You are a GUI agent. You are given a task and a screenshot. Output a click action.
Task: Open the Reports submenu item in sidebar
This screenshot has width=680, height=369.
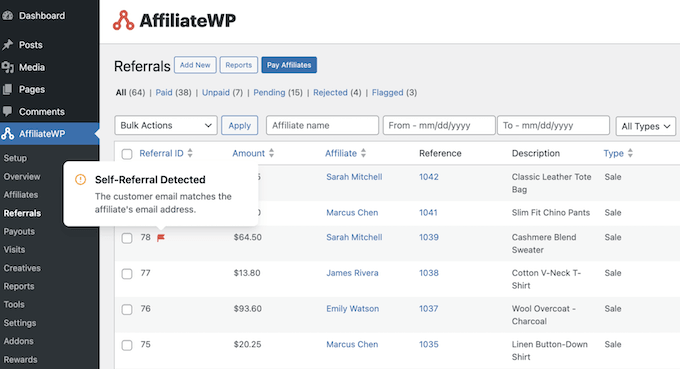(x=19, y=286)
